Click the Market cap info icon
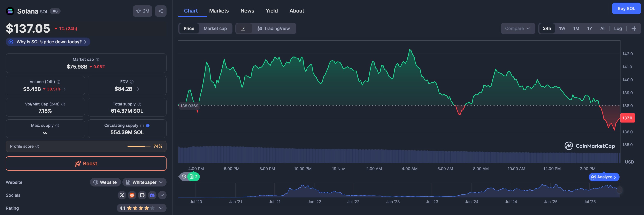The width and height of the screenshot is (644, 215). point(98,59)
